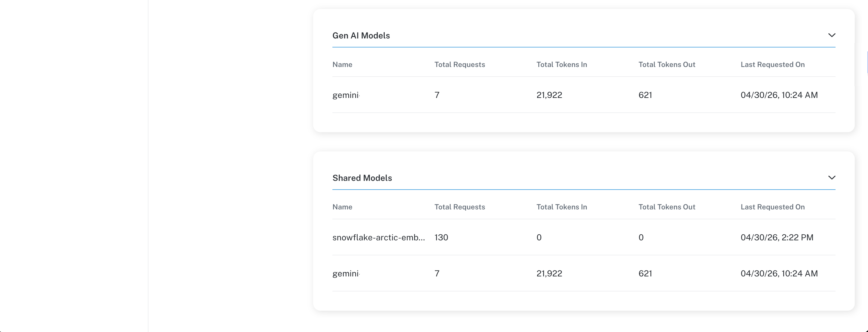The height and width of the screenshot is (332, 868).
Task: Select gemini name in Shared Models table
Action: (x=346, y=273)
